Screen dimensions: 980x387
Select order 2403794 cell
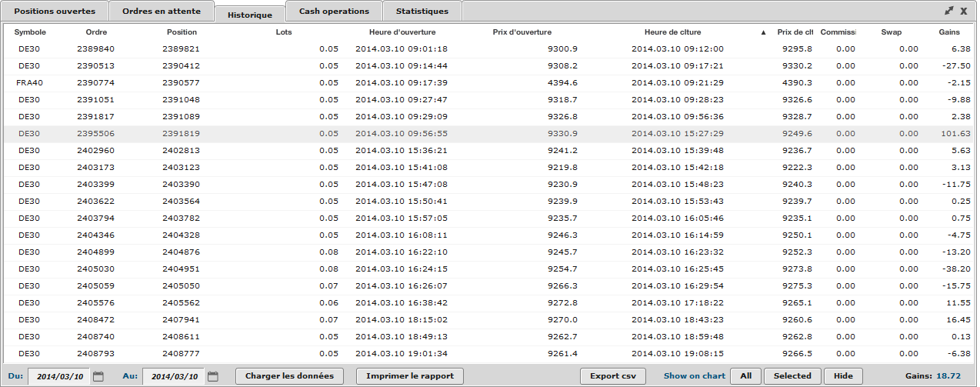96,219
